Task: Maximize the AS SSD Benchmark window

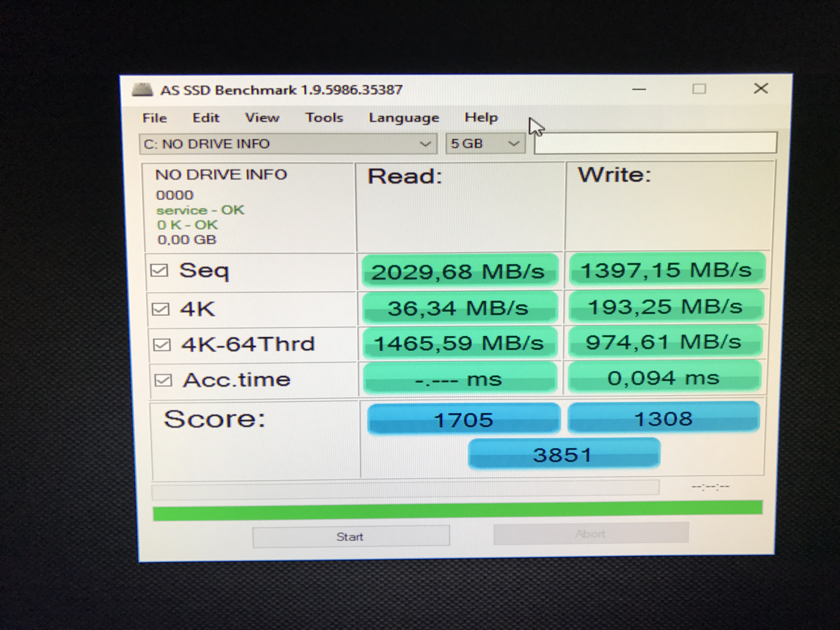Action: 699,89
